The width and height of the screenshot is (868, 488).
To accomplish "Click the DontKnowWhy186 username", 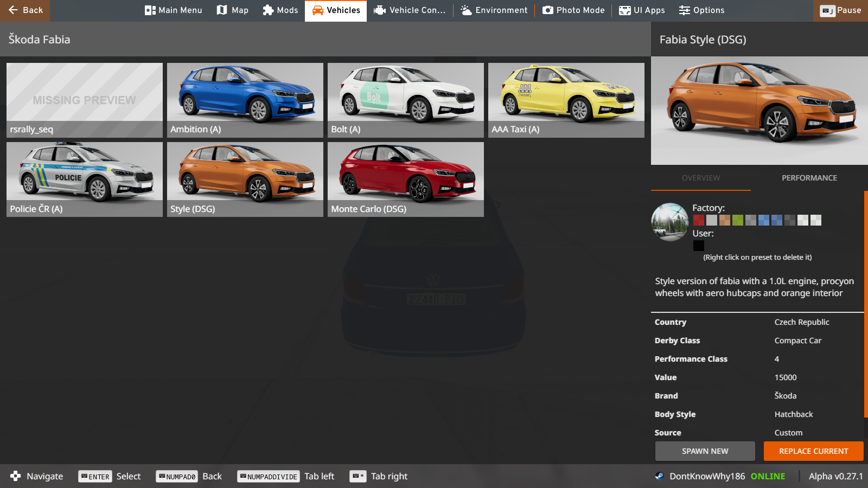I will point(707,476).
